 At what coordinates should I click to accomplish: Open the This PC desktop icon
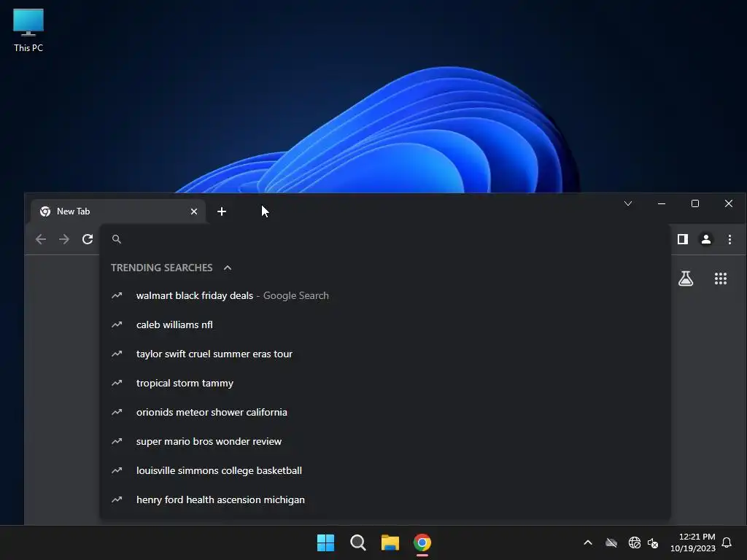click(28, 30)
